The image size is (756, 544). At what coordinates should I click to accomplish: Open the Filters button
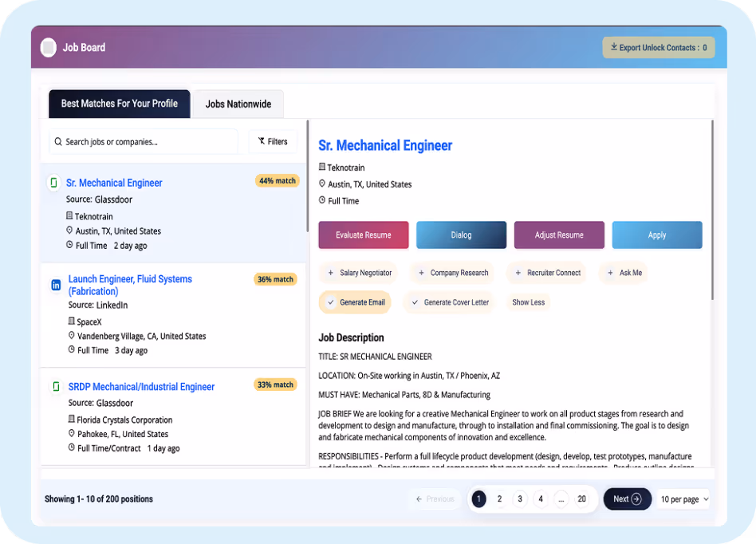(x=273, y=141)
